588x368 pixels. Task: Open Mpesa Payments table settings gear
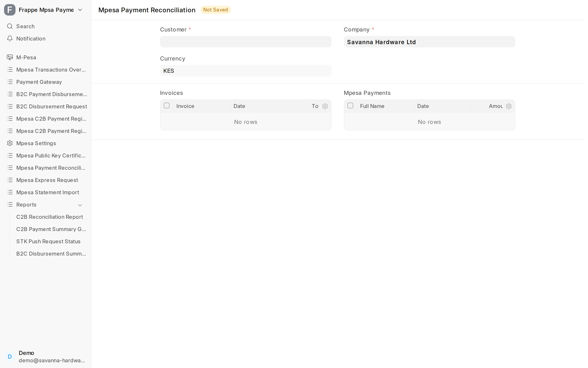pyautogui.click(x=509, y=106)
